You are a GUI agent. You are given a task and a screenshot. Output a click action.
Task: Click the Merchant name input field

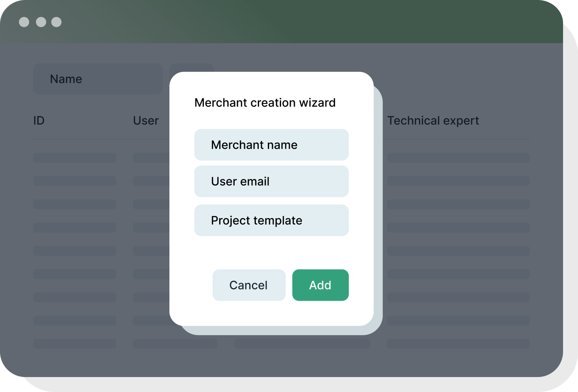272,145
